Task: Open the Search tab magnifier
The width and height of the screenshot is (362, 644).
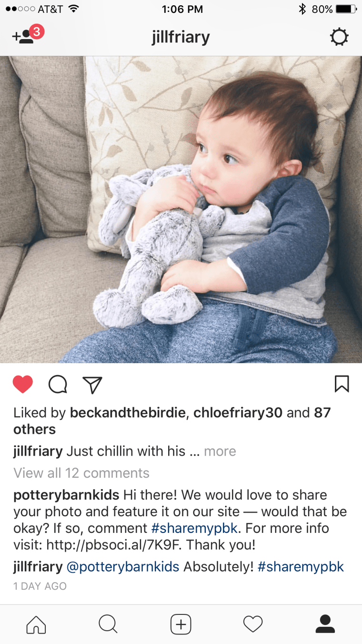Action: 108,624
